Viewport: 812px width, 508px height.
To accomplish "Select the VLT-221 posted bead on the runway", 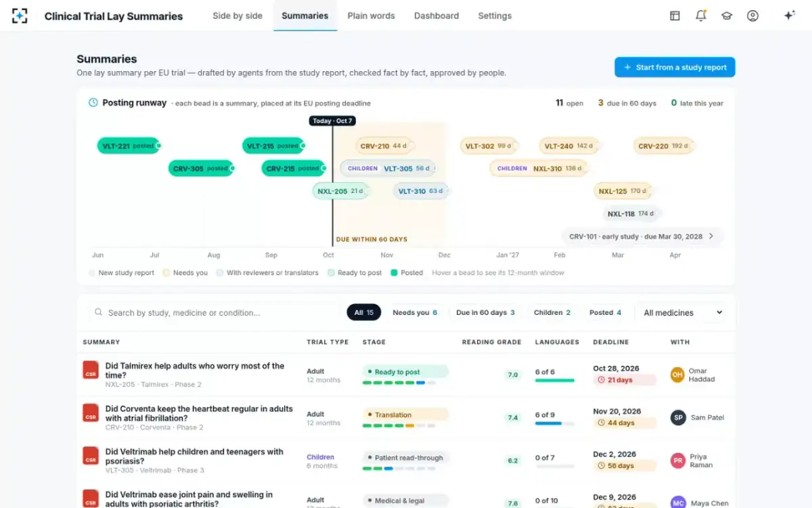I will click(x=129, y=146).
